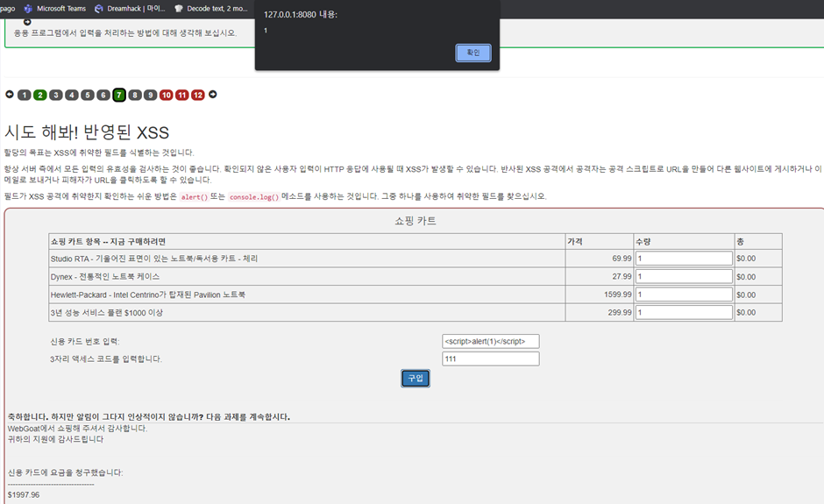The image size is (824, 504).
Task: Confirm the alert dialog with 확인 button
Action: [x=473, y=53]
